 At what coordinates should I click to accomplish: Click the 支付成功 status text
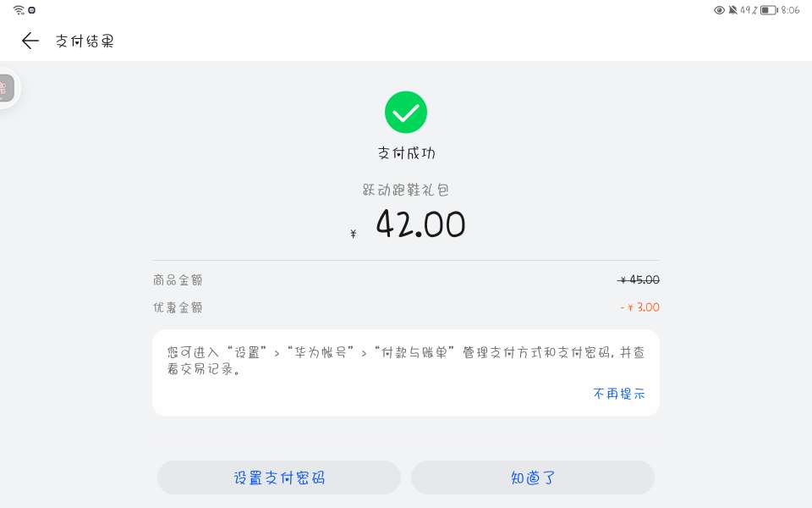click(406, 153)
